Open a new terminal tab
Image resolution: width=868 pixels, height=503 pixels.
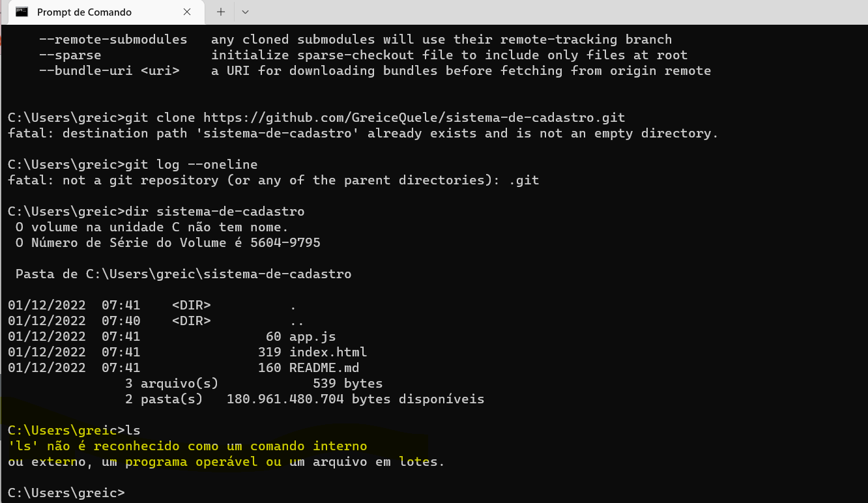pyautogui.click(x=221, y=12)
